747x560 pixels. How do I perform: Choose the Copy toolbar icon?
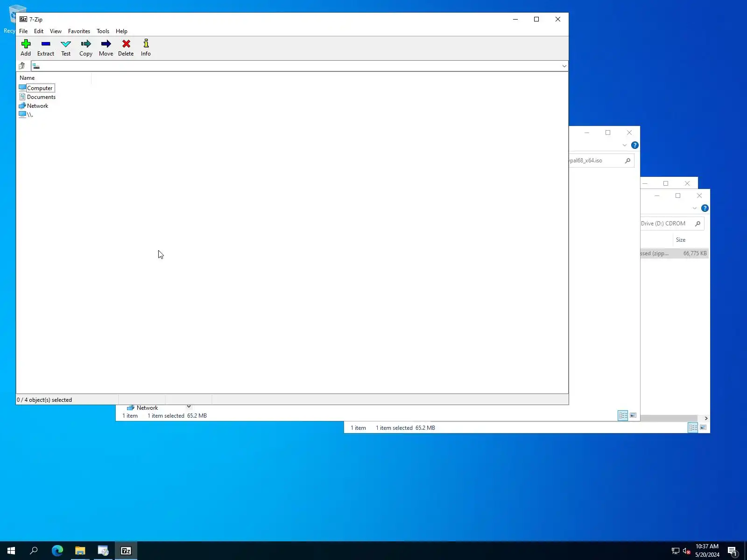pyautogui.click(x=86, y=48)
